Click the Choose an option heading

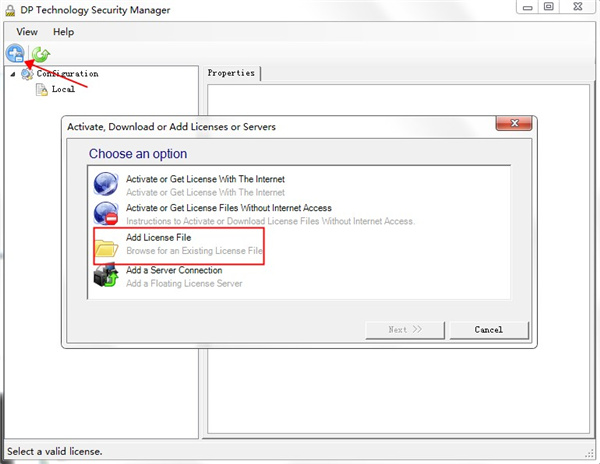[138, 154]
